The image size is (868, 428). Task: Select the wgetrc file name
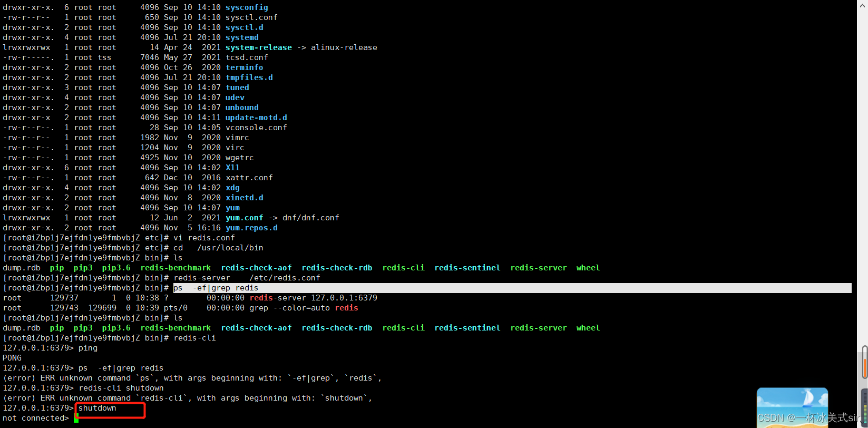click(240, 158)
